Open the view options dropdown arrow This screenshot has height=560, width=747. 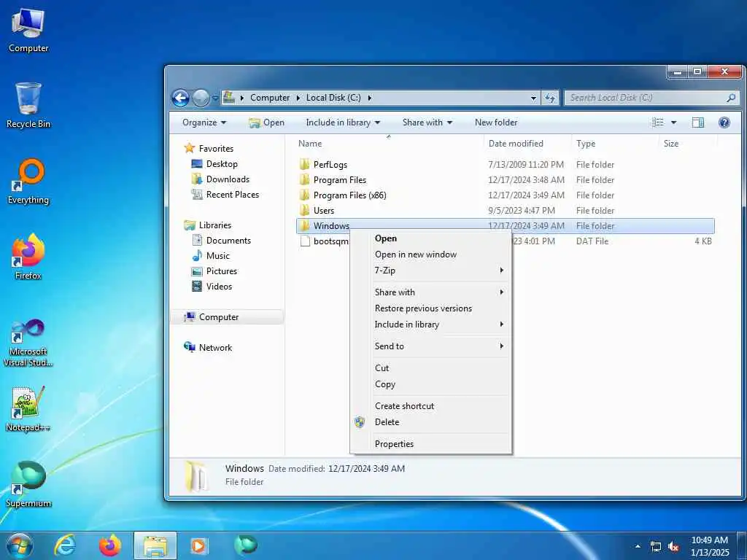(x=673, y=122)
